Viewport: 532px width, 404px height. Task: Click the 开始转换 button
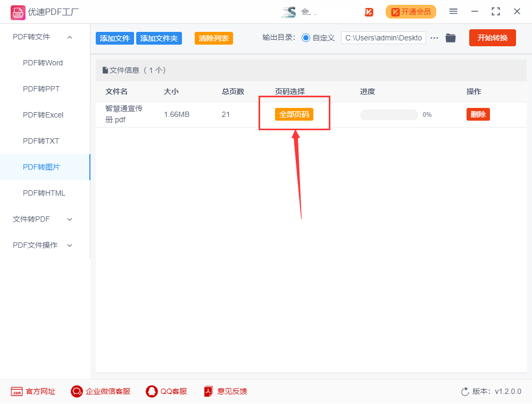492,38
